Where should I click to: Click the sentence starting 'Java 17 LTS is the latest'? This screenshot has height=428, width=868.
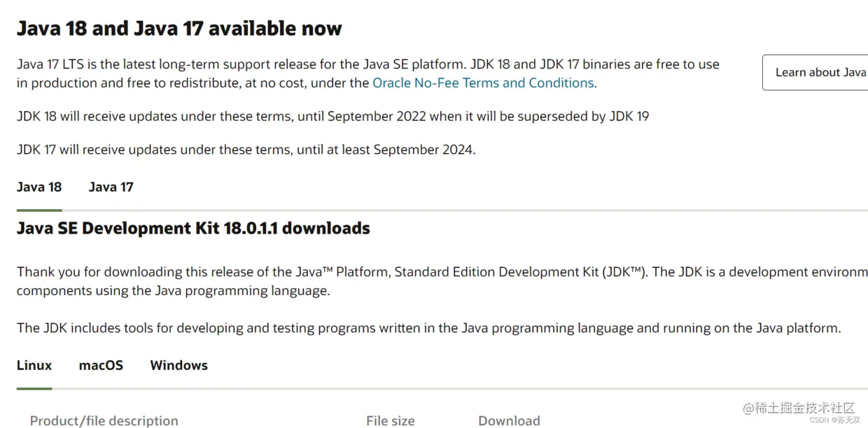pyautogui.click(x=368, y=73)
